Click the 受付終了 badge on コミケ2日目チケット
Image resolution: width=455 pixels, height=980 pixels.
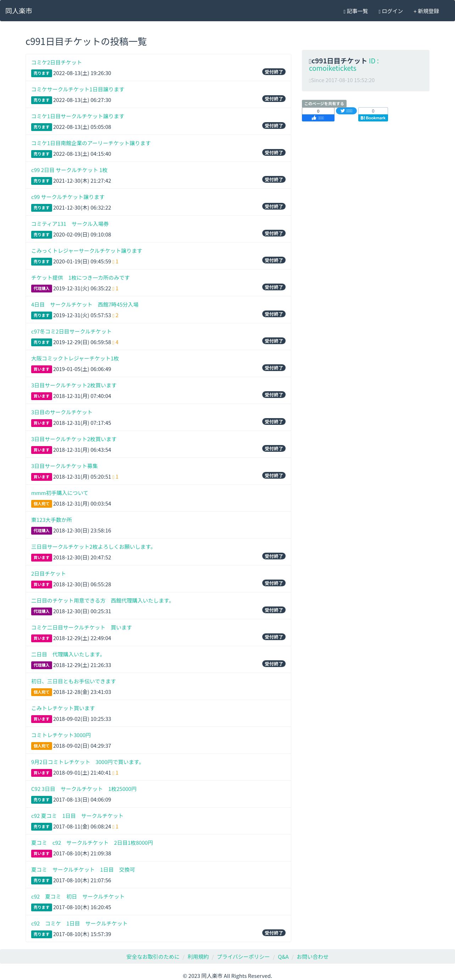274,72
